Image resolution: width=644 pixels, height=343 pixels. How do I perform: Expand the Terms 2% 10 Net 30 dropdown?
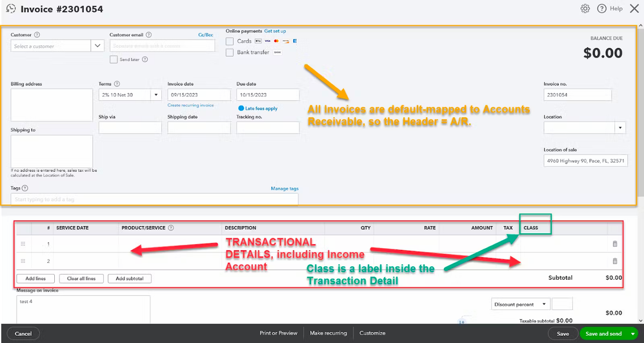pyautogui.click(x=156, y=95)
